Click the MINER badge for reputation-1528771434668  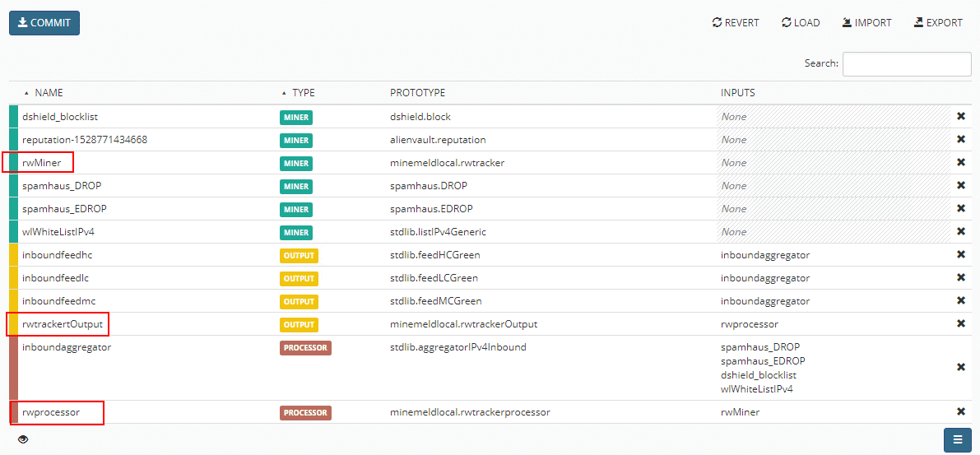296,140
